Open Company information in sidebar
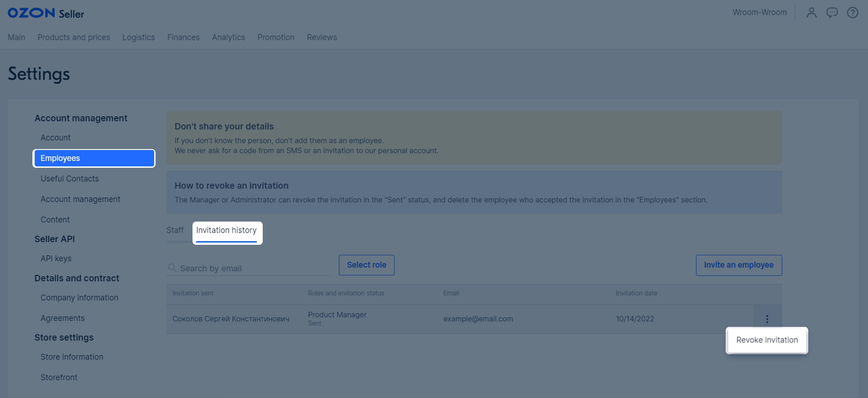Screen dimensions: 868x398 coord(80,298)
